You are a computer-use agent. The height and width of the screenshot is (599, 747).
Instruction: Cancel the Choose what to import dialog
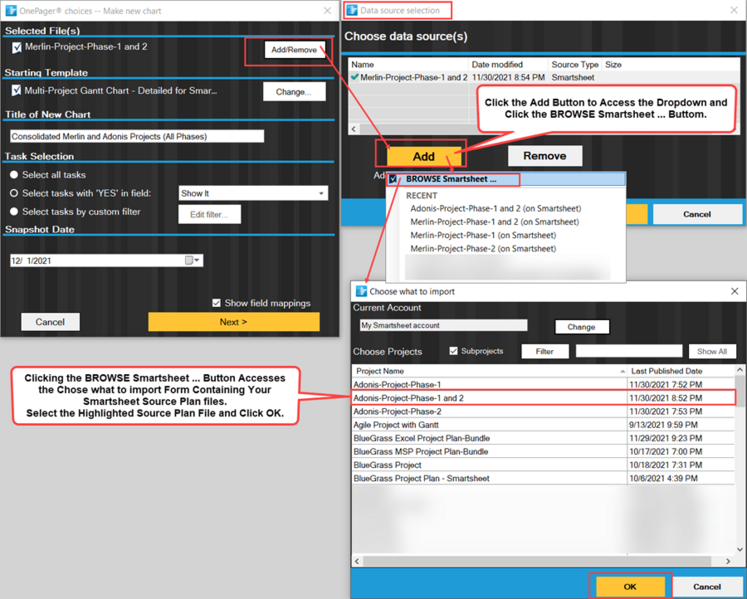coord(707,587)
